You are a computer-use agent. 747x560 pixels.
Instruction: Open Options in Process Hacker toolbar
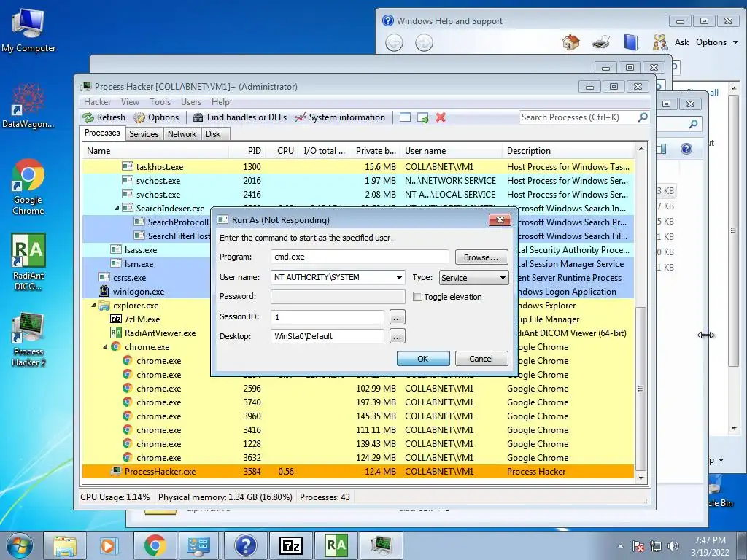[x=156, y=117]
